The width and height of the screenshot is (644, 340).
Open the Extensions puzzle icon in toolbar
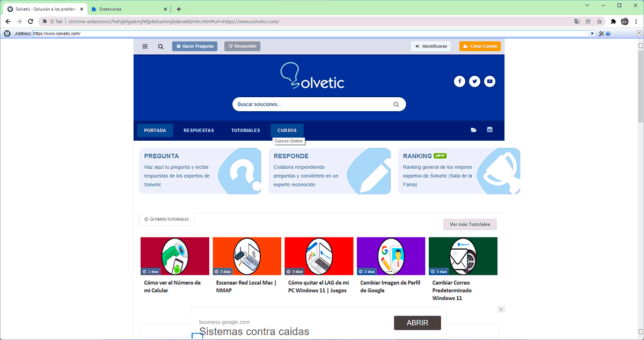coord(613,21)
